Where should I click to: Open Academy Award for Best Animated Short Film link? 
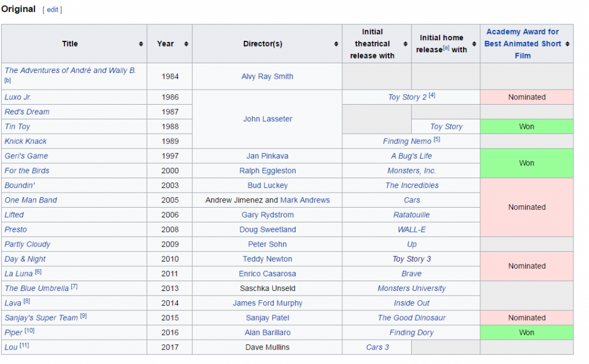[522, 44]
